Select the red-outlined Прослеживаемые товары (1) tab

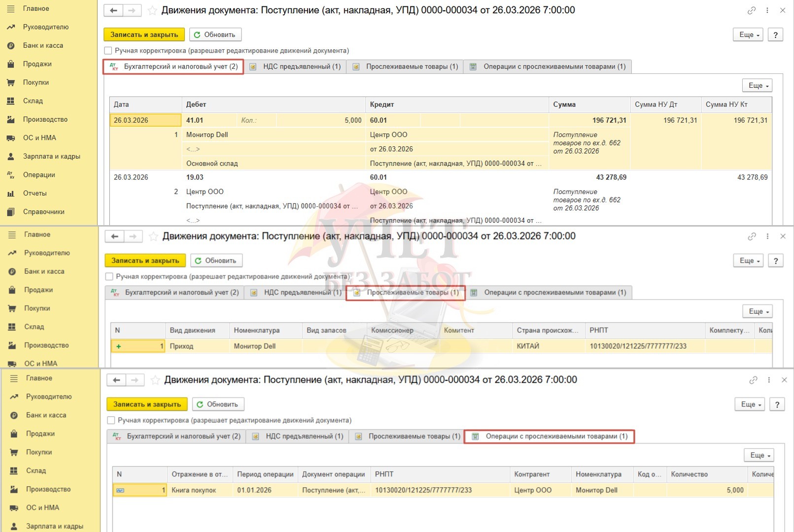406,293
